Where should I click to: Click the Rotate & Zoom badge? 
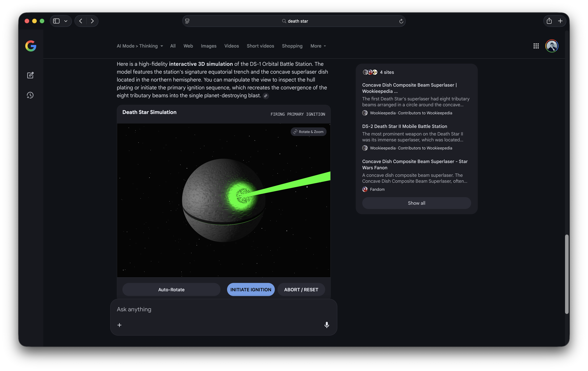point(308,132)
